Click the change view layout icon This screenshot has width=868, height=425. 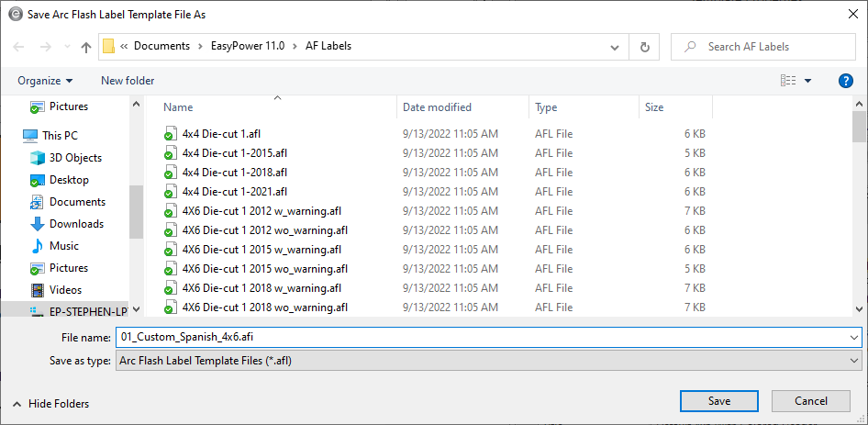(788, 81)
